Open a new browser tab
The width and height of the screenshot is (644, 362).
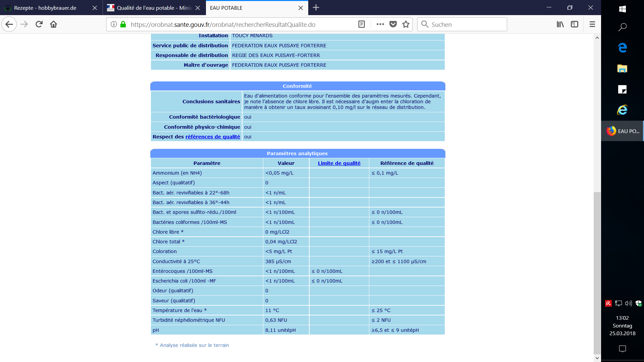[x=316, y=8]
